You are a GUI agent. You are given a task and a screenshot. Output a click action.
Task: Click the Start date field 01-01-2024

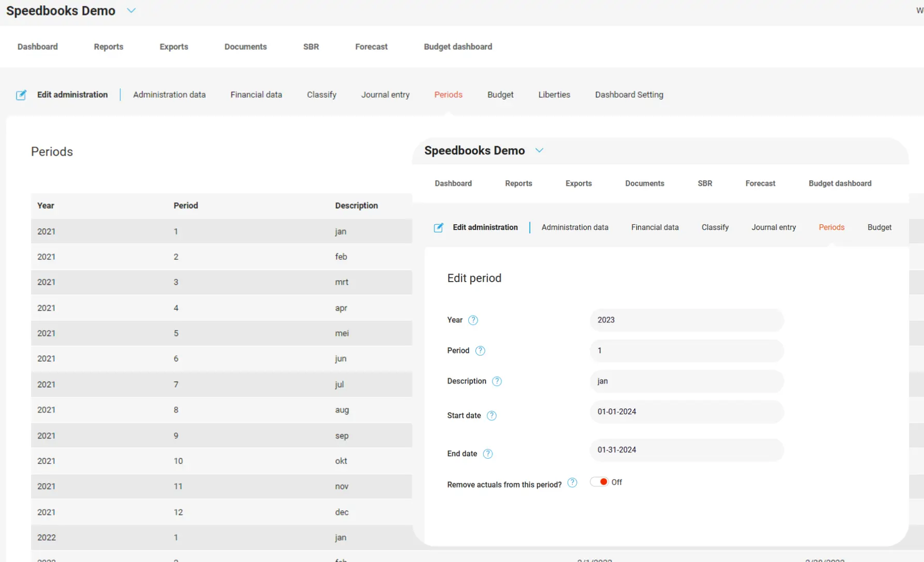point(686,412)
